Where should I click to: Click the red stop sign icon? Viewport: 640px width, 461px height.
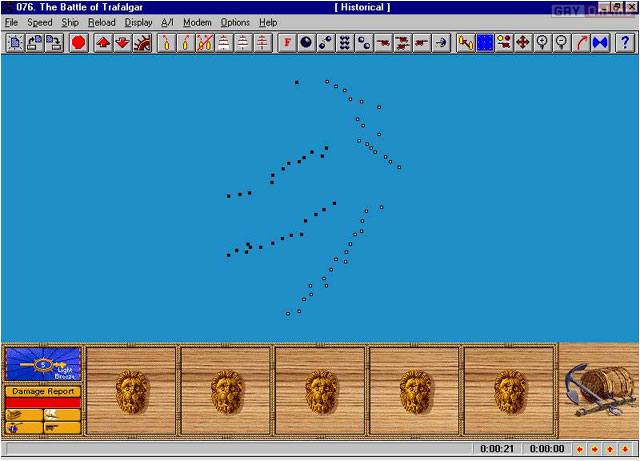(x=79, y=42)
